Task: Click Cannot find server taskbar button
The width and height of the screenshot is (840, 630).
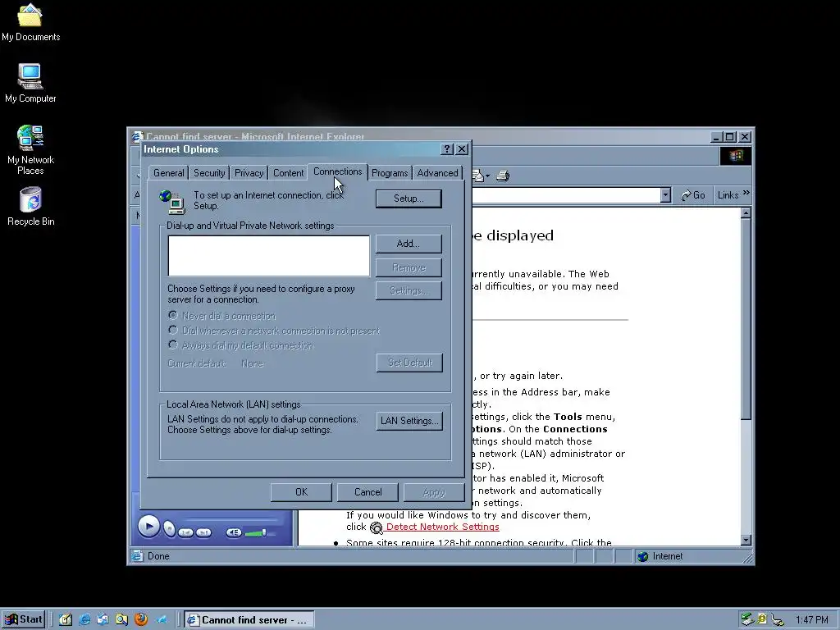Action: 249,620
